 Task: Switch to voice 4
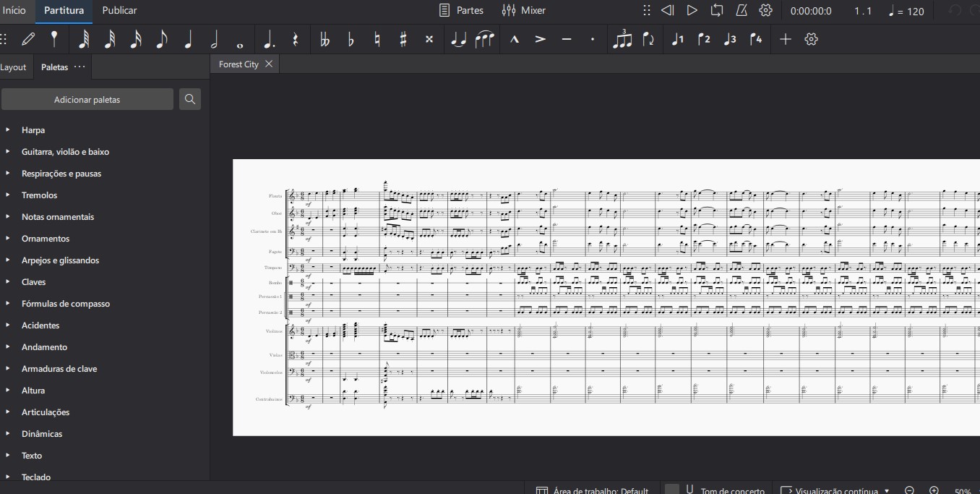(756, 40)
